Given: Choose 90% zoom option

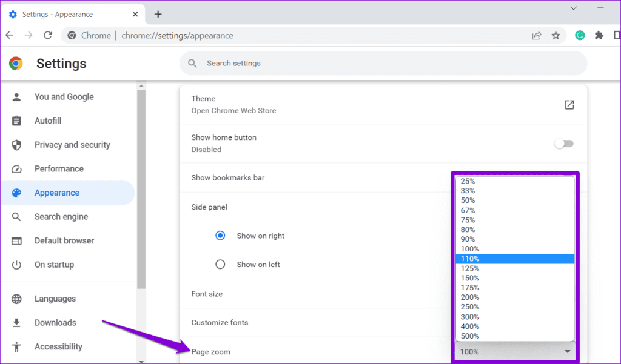Looking at the screenshot, I should pyautogui.click(x=515, y=239).
